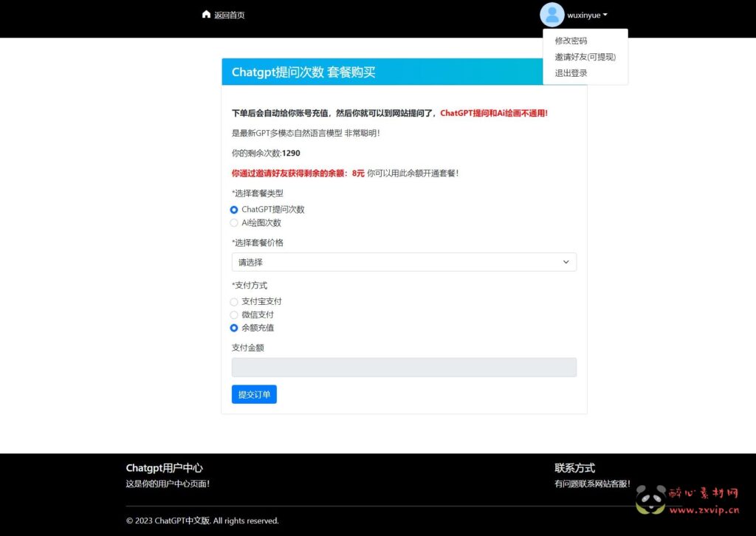Click the 有问题联系网站客服 footer text
The width and height of the screenshot is (756, 536).
pyautogui.click(x=592, y=484)
